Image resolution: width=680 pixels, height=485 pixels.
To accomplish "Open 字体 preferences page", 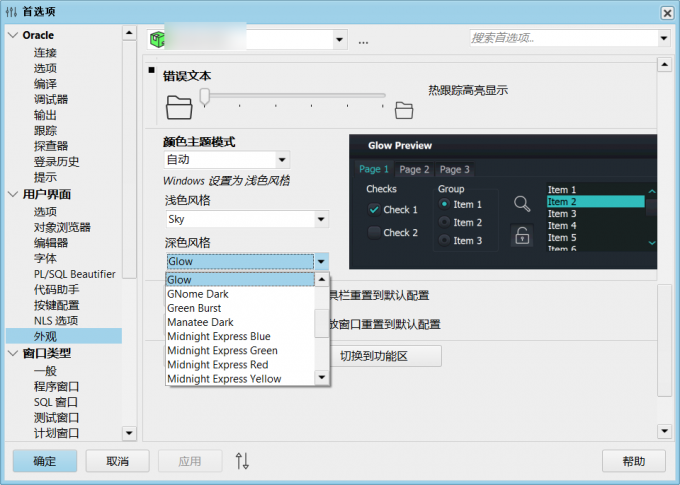I will 45,259.
